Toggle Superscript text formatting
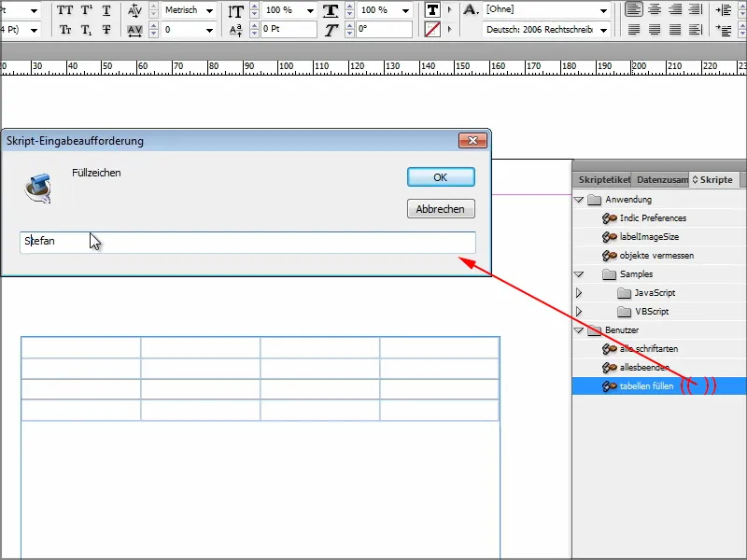 pos(86,10)
